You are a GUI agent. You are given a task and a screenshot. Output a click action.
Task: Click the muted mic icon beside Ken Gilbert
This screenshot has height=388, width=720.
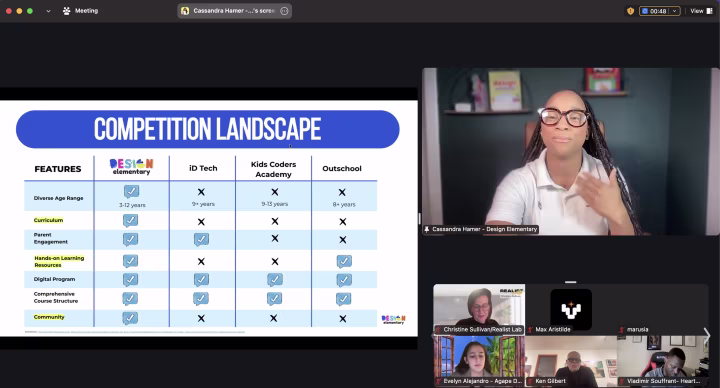coord(530,381)
